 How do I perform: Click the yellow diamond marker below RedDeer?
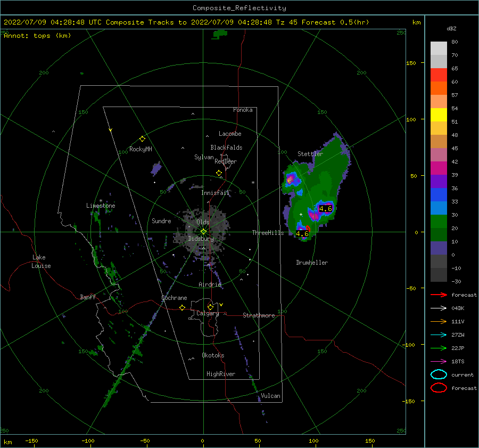[219, 173]
